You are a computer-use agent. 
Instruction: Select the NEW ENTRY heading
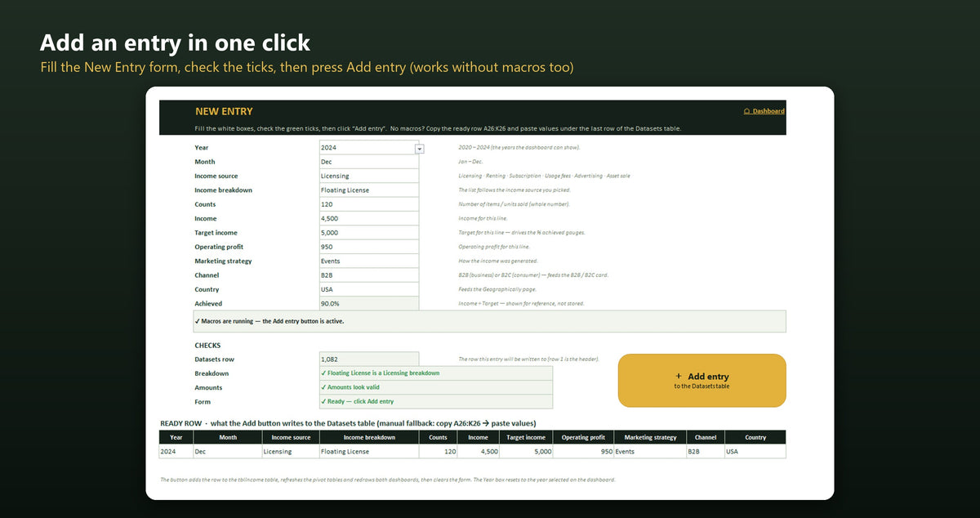coord(224,111)
